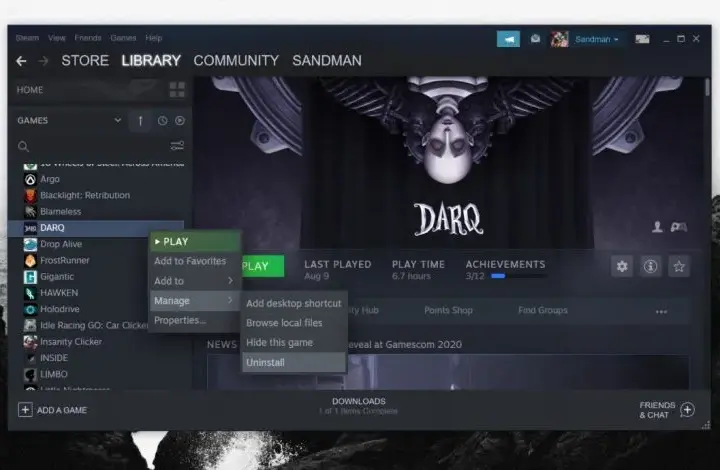Image resolution: width=720 pixels, height=470 pixels.
Task: Click PLAY in the context menu
Action: [x=195, y=241]
